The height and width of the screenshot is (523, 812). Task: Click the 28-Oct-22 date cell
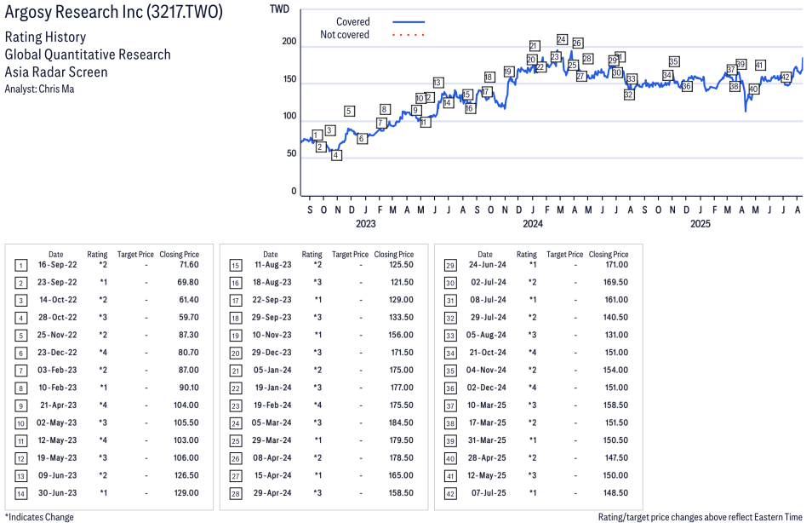tap(57, 317)
